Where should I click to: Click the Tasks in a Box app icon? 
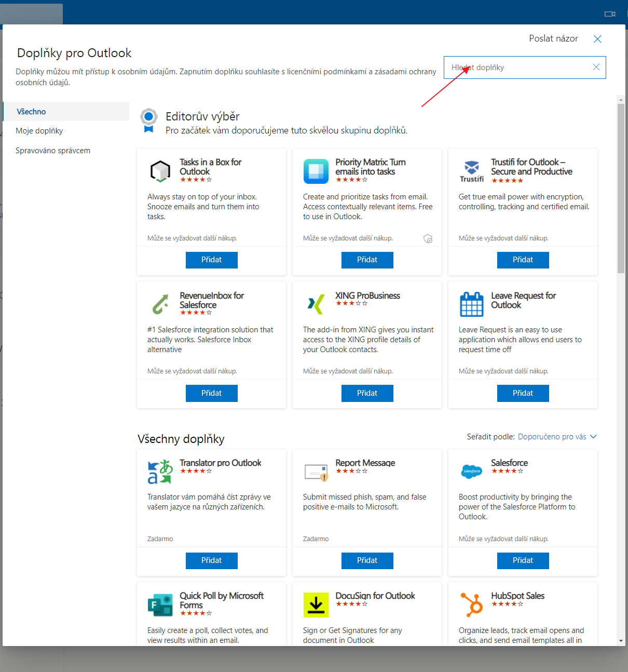point(160,171)
